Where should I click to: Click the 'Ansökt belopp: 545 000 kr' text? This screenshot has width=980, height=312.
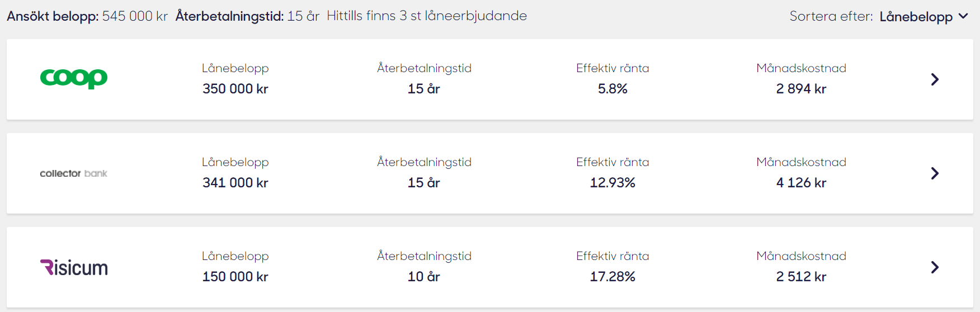[87, 16]
